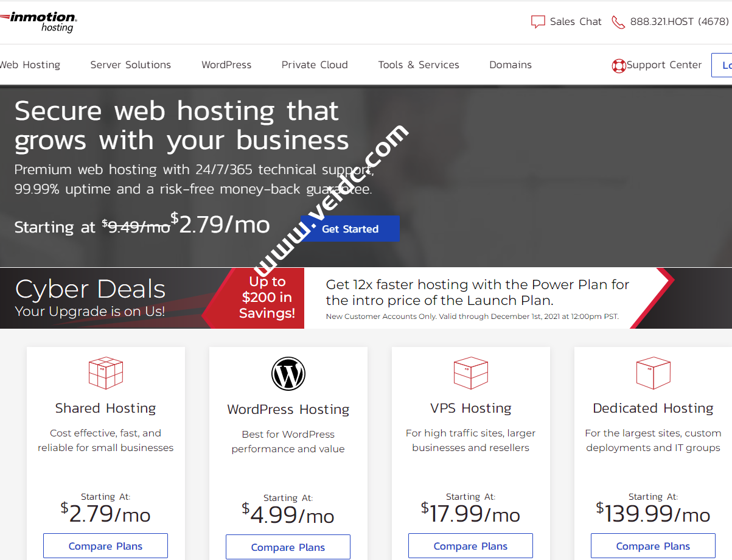Select the Shared Hosting cube icon
The height and width of the screenshot is (560, 732).
click(x=105, y=373)
